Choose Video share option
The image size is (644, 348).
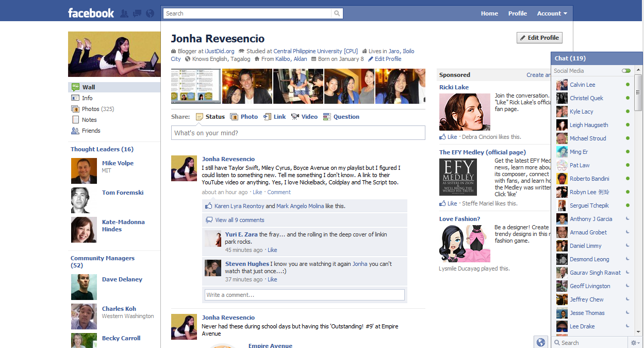[x=304, y=117]
